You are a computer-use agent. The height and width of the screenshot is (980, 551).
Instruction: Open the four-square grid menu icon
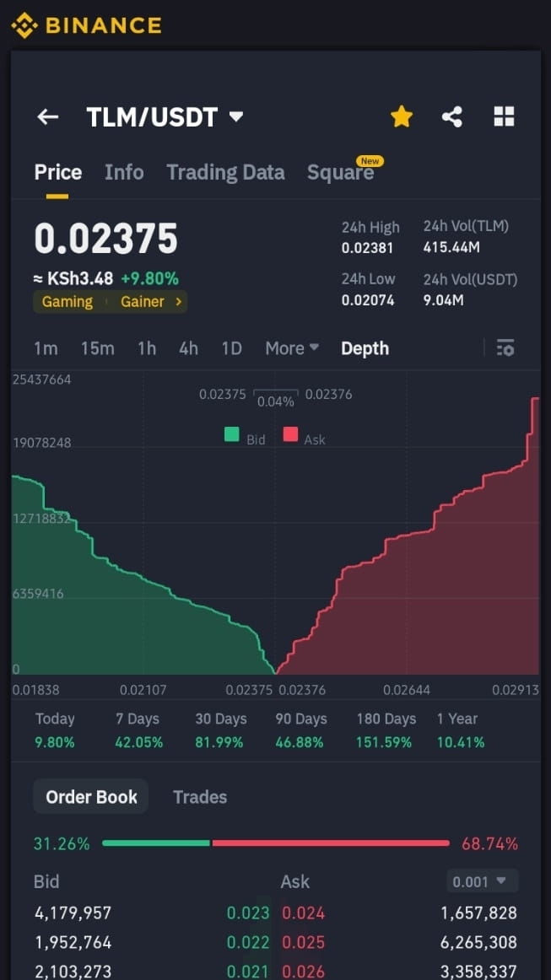coord(504,116)
